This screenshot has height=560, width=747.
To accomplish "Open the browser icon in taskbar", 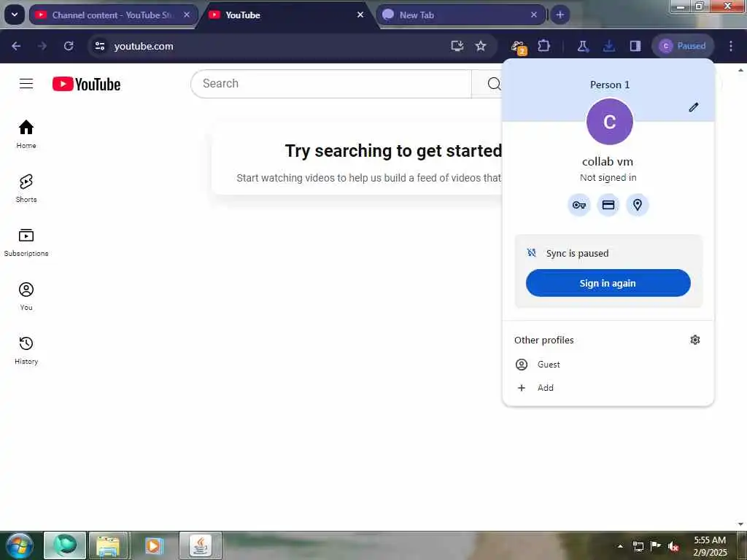I will (x=65, y=545).
